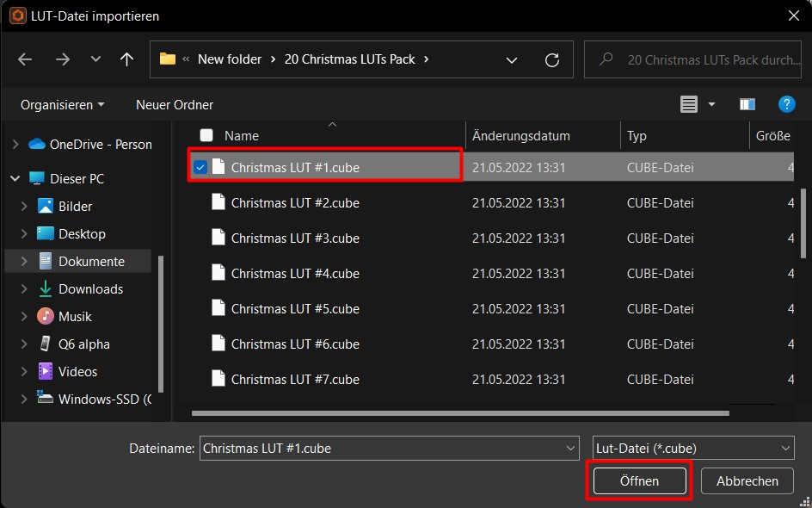Sort by the Änderungsdatum column
Screen dimensions: 812x508
click(x=521, y=136)
